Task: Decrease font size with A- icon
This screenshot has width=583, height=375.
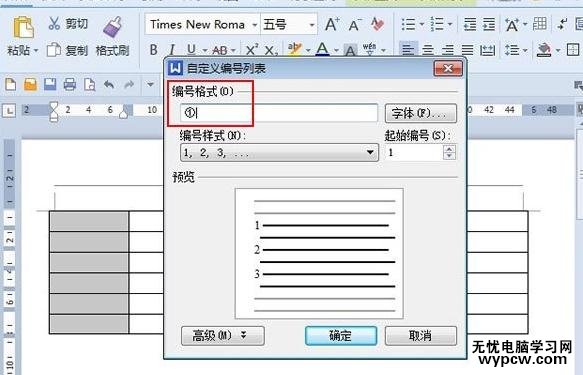Action: point(355,25)
